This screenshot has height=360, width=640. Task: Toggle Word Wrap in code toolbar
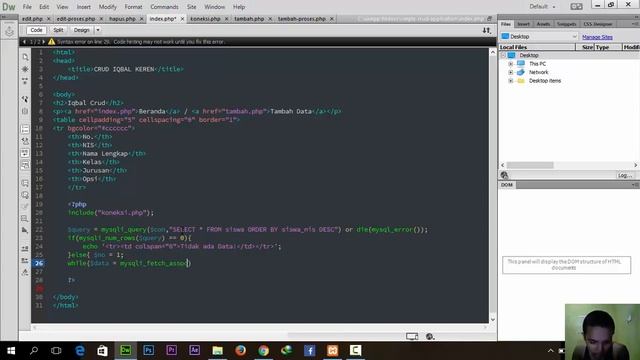coord(25,153)
